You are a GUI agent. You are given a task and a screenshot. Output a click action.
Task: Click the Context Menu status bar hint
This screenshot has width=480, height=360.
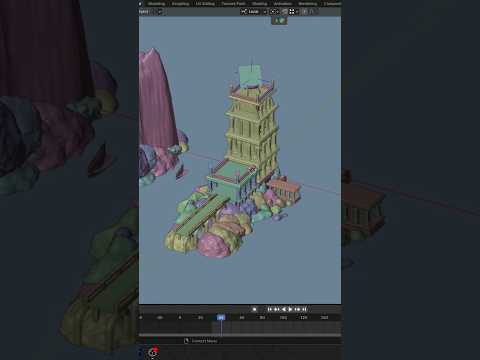(x=201, y=341)
